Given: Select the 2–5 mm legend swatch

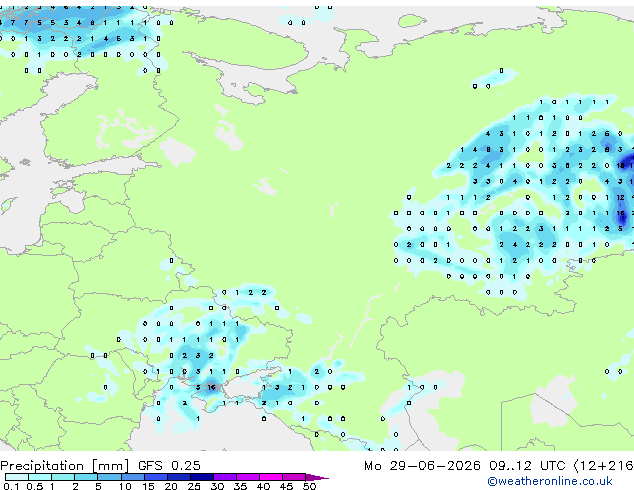Looking at the screenshot, I should 86,477.
